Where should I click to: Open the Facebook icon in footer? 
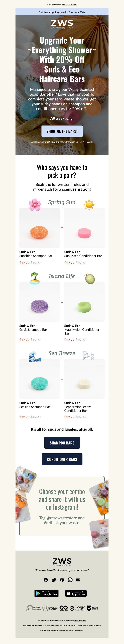point(46,580)
